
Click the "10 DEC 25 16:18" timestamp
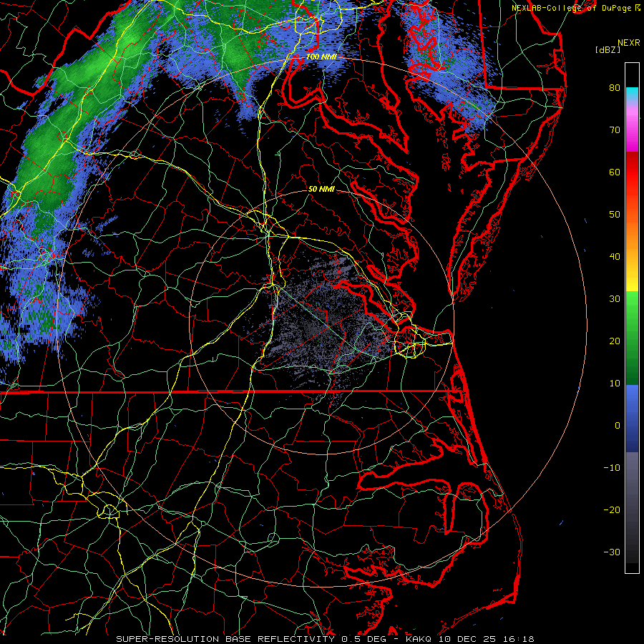pos(487,639)
